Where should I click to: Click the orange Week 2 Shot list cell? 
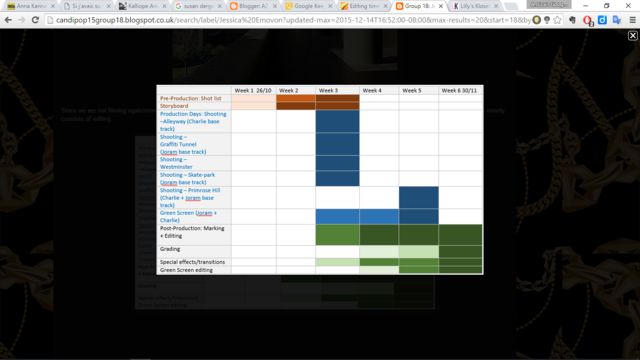click(296, 98)
